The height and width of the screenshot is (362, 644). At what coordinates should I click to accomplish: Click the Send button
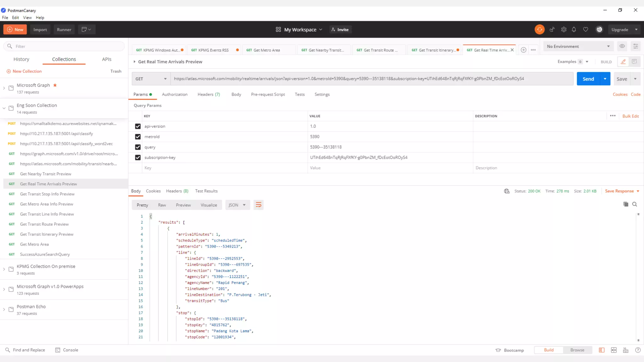(x=588, y=79)
